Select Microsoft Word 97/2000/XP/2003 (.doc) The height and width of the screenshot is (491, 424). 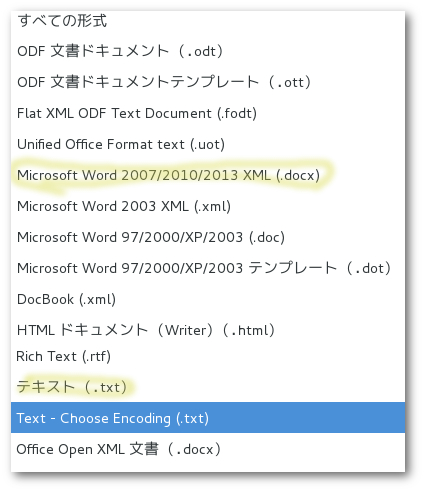[208, 237]
